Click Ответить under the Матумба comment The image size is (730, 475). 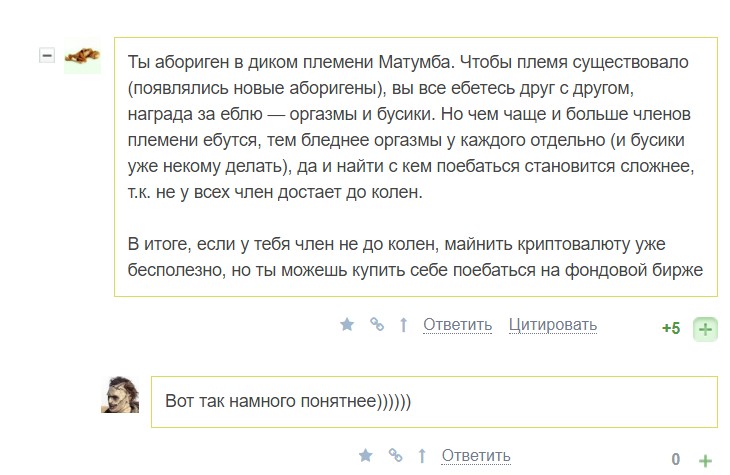point(457,325)
